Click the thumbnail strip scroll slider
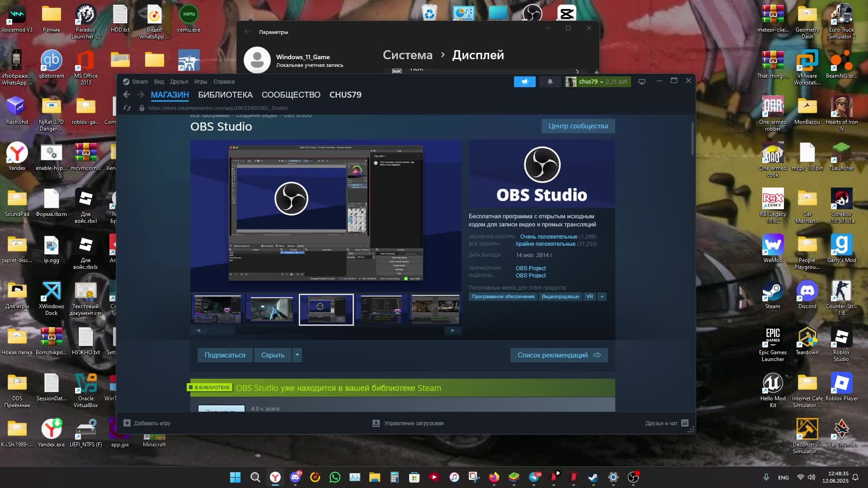Screen dimensions: 868x488 coord(221,330)
